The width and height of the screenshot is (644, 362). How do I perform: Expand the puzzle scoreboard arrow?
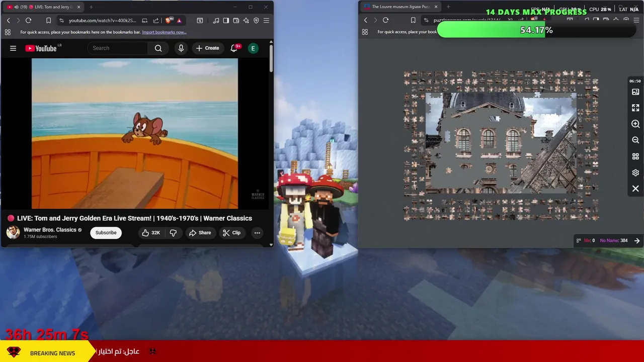click(x=637, y=240)
